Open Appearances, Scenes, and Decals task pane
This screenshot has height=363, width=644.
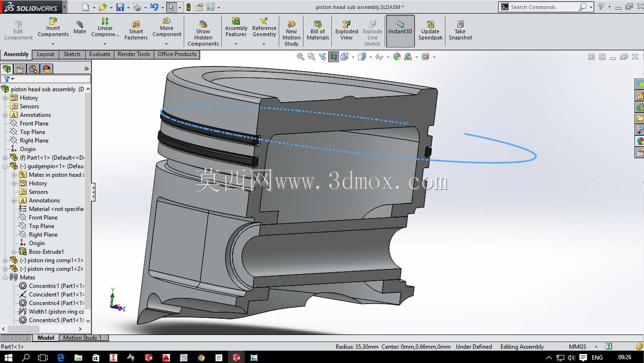point(640,141)
